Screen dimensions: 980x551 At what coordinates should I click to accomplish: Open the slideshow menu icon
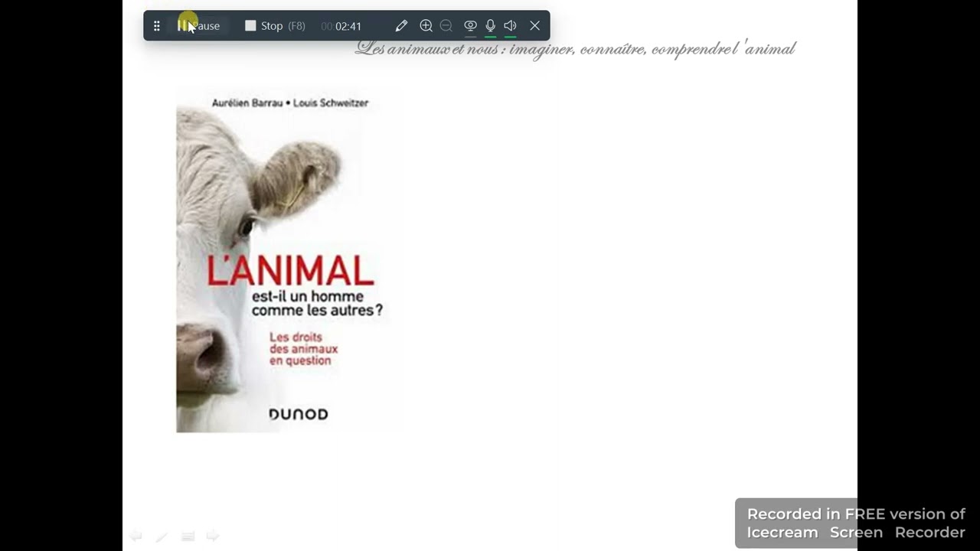[x=188, y=536]
